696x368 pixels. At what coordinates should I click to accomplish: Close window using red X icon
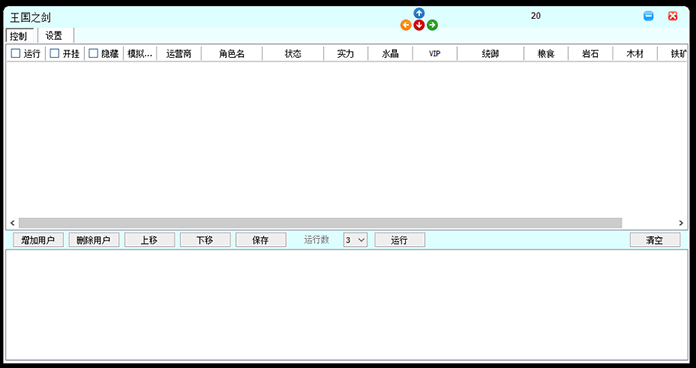(x=672, y=16)
